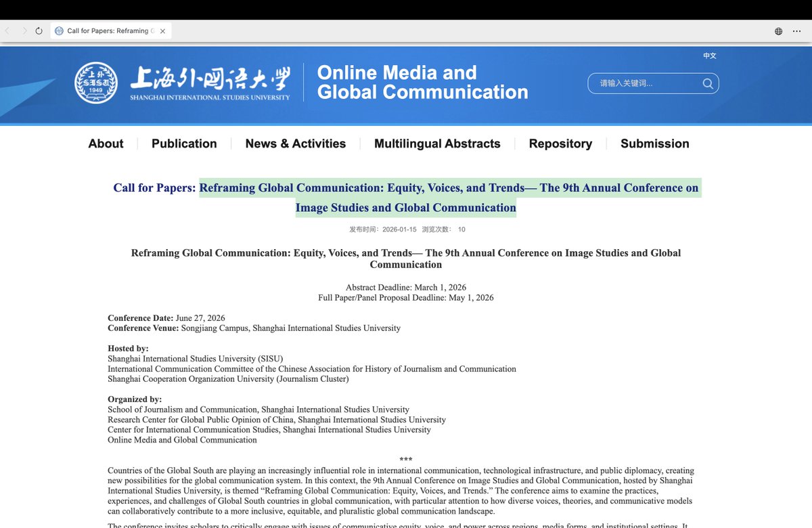
Task: Click the Countries of the Global South paragraph
Action: [x=401, y=491]
